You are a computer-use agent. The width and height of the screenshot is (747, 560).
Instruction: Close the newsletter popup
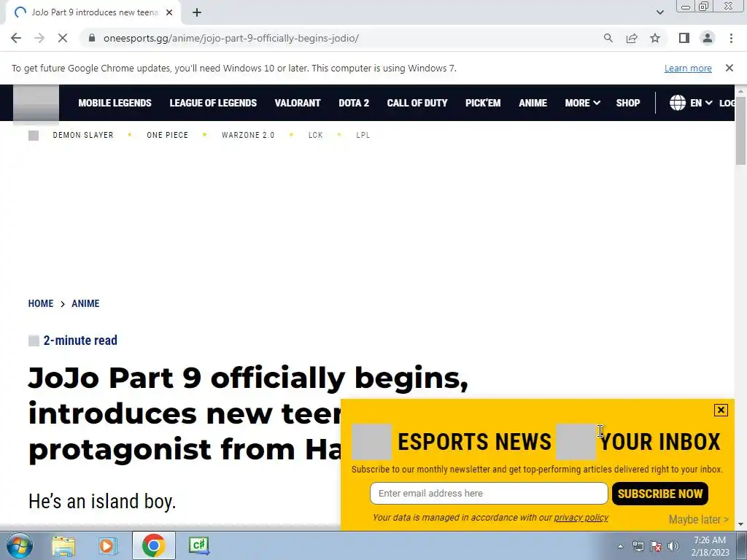tap(721, 410)
